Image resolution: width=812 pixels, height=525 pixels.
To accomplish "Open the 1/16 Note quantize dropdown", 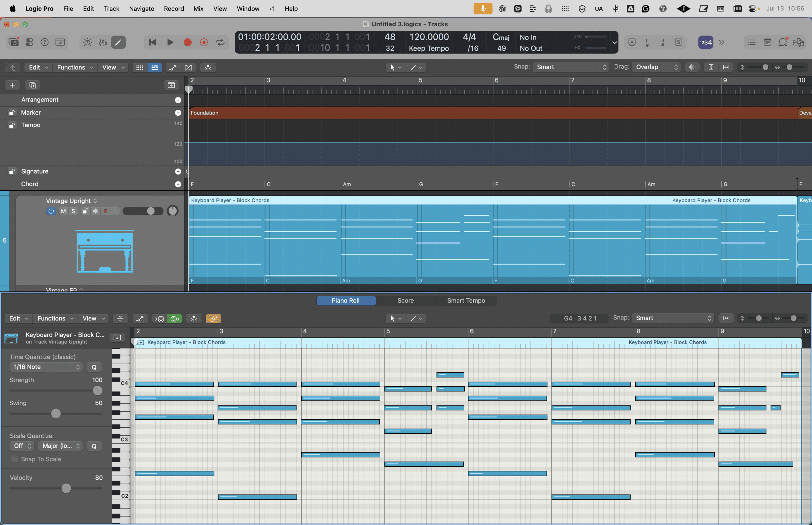I will click(x=46, y=367).
